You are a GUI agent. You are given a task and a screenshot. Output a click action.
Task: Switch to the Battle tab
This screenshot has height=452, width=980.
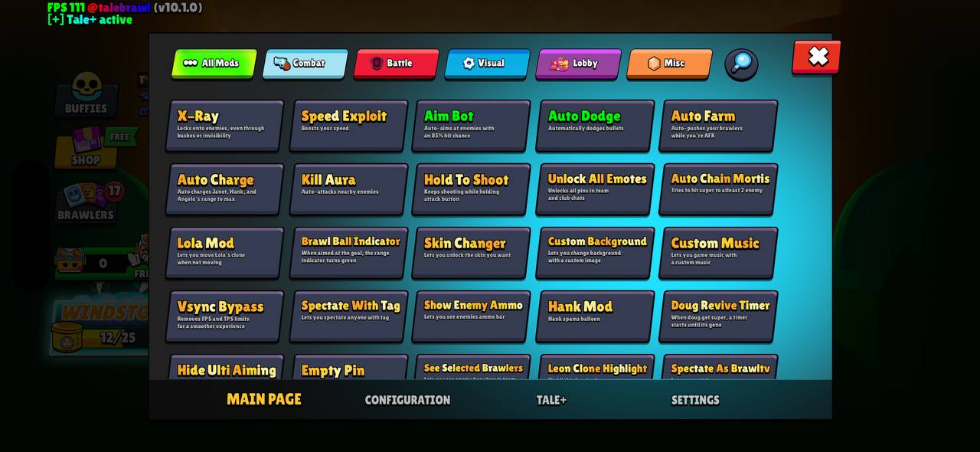point(396,64)
